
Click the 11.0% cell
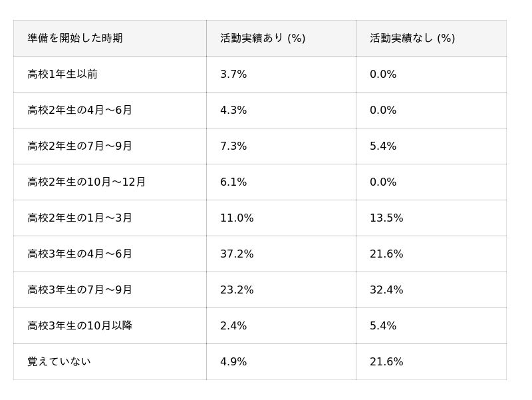tap(237, 218)
